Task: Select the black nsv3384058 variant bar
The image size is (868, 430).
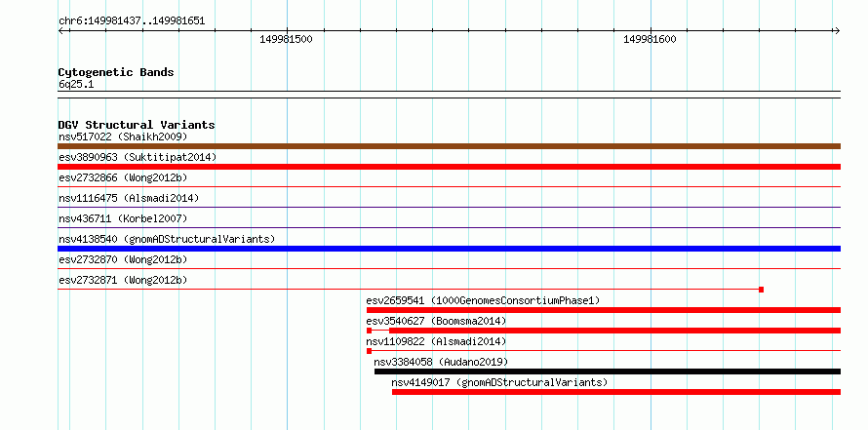Action: tap(608, 371)
